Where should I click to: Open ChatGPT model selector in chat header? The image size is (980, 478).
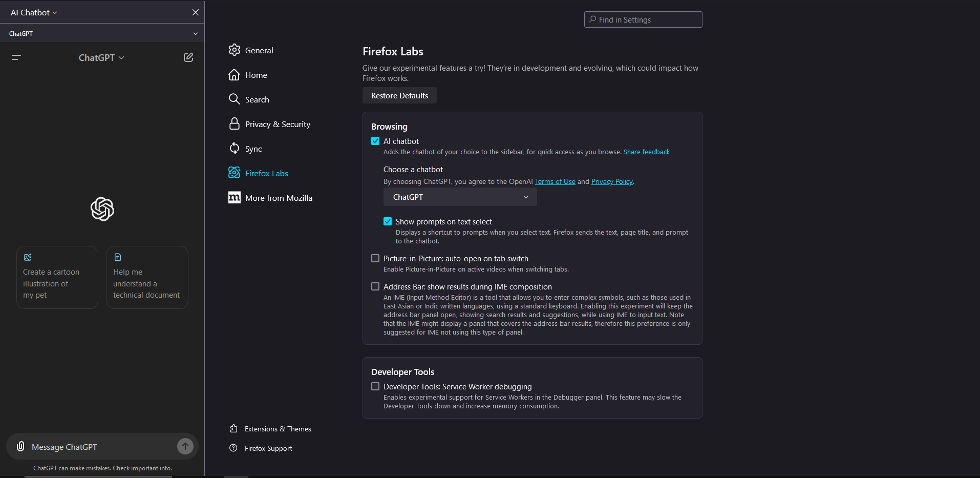coord(101,58)
